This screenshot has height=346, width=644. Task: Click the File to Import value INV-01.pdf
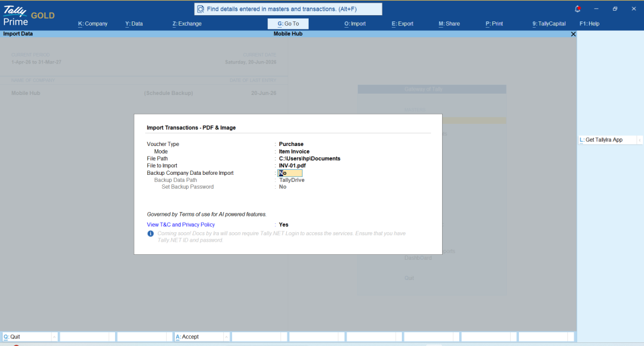292,165
